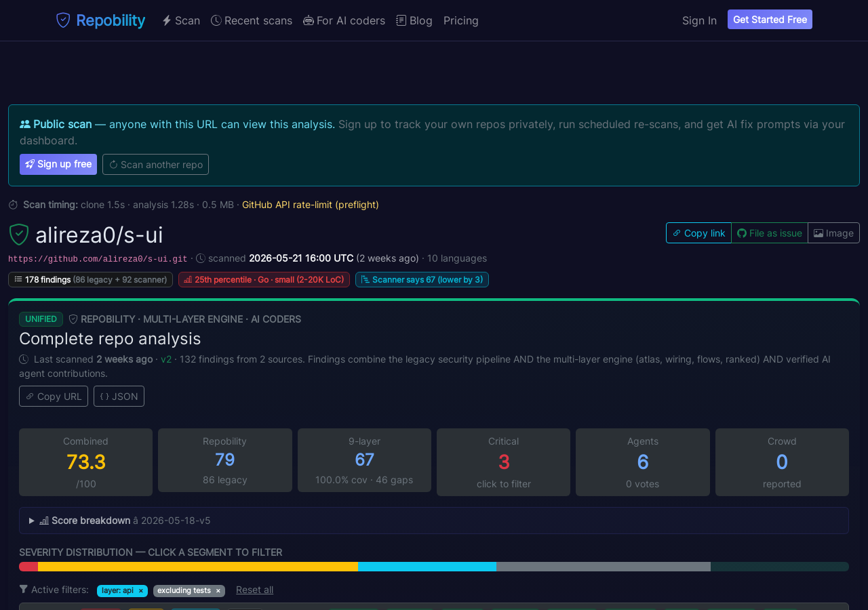Remove the 'layer: api' filter chip
Viewport: 868px width, 610px height.
(141, 591)
